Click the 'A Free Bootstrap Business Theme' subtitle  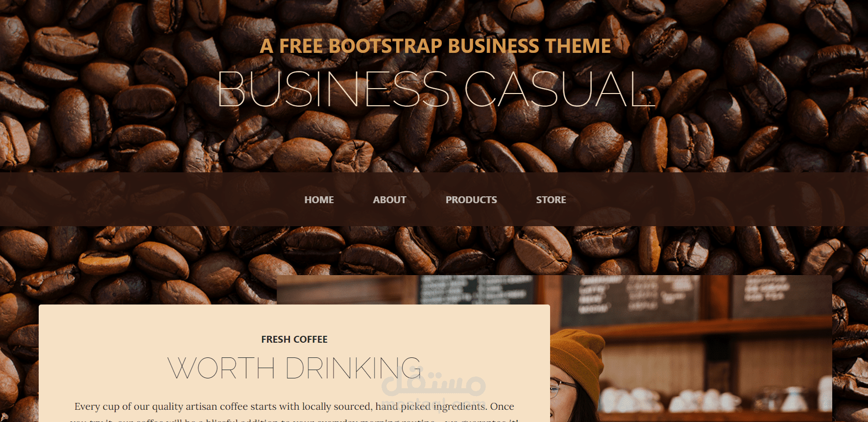(x=435, y=46)
